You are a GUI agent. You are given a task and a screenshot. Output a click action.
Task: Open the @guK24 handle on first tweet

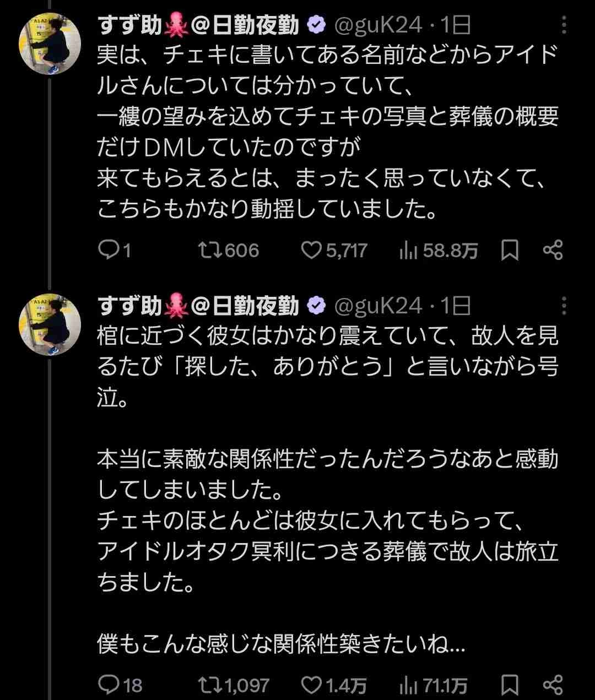378,25
